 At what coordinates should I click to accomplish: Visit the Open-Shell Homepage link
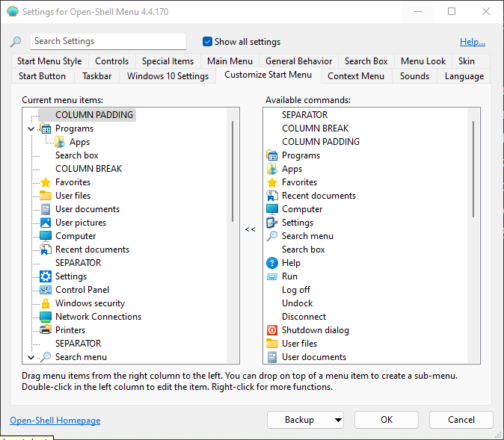(x=55, y=421)
